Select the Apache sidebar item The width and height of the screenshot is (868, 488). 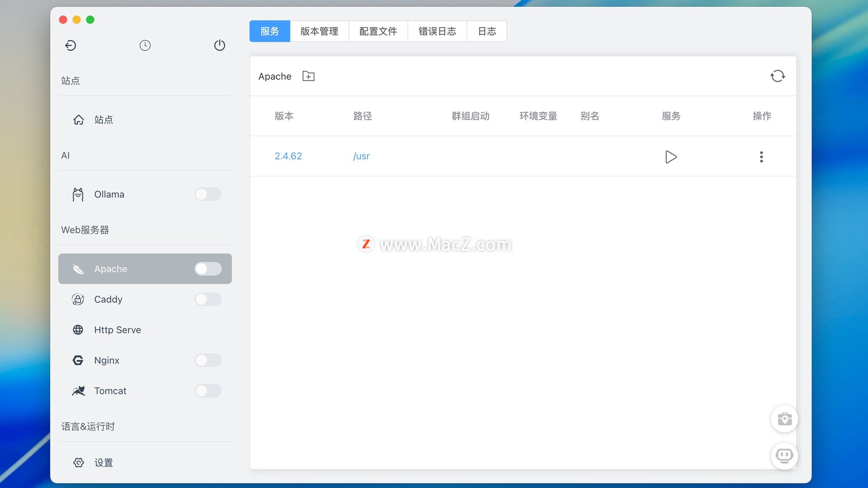pyautogui.click(x=145, y=269)
